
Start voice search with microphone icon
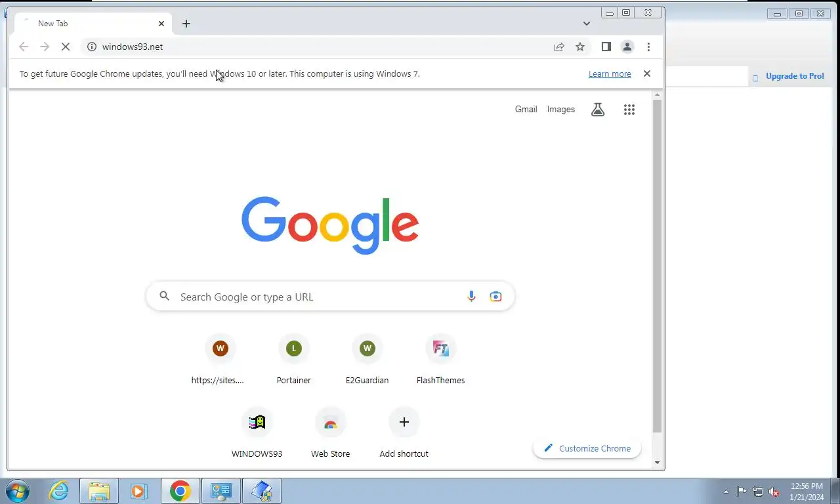[471, 297]
